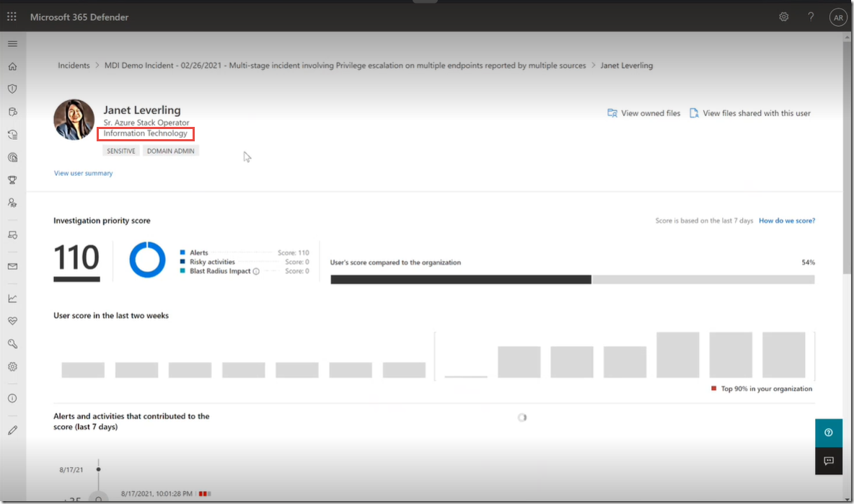This screenshot has width=854, height=504.
Task: Open the heart Health icon in sidebar
Action: coord(12,321)
